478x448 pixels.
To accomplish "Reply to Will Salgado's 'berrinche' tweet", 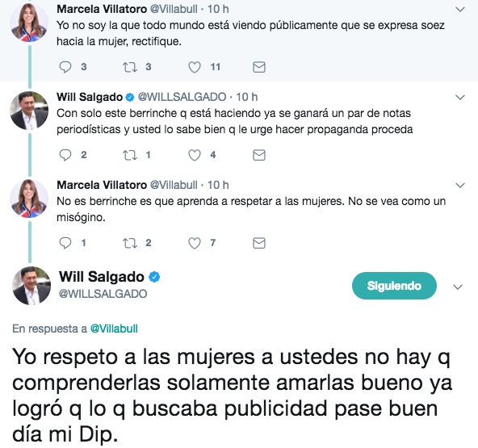I will [x=65, y=155].
